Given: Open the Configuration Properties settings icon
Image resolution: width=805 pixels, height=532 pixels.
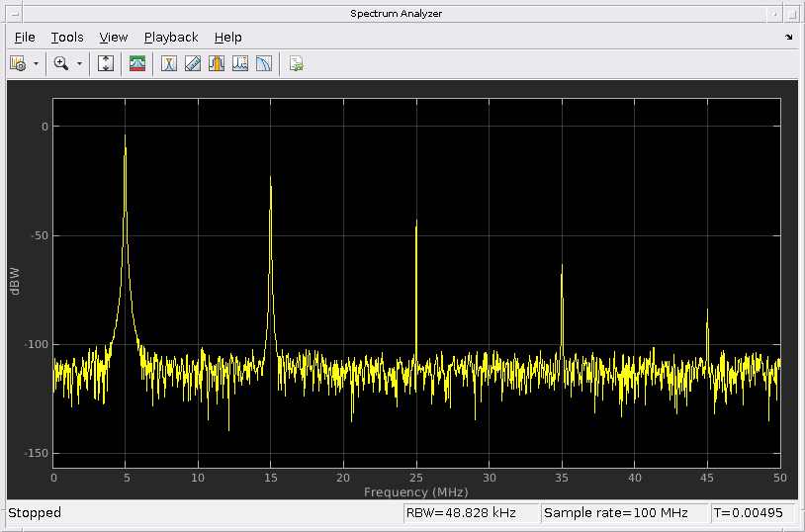Looking at the screenshot, I should pyautogui.click(x=18, y=63).
